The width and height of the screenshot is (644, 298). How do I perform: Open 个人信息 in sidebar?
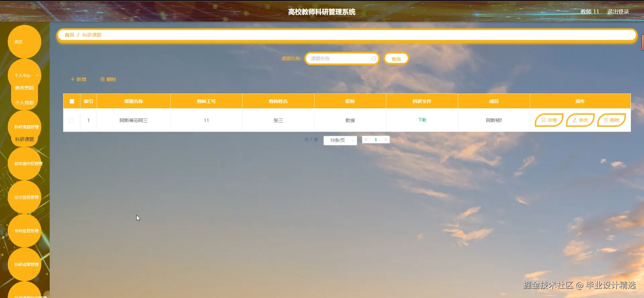click(x=24, y=102)
